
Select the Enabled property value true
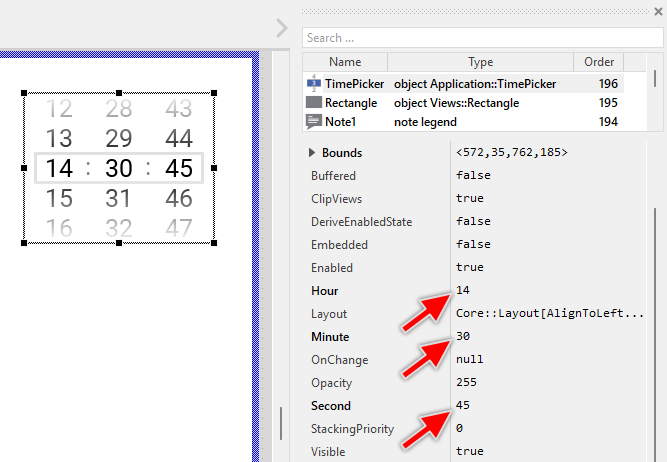(470, 268)
